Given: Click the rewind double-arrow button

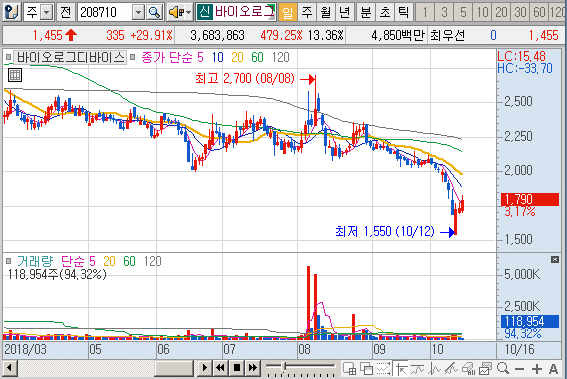Looking at the screenshot, I should (220, 369).
